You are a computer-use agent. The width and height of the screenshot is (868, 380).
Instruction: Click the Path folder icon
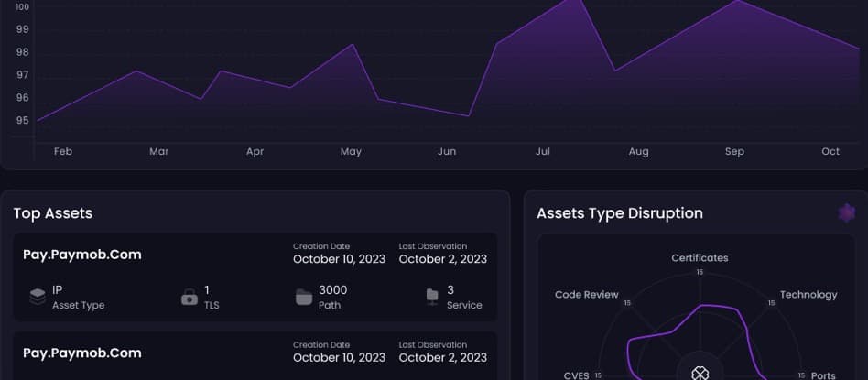(x=304, y=297)
